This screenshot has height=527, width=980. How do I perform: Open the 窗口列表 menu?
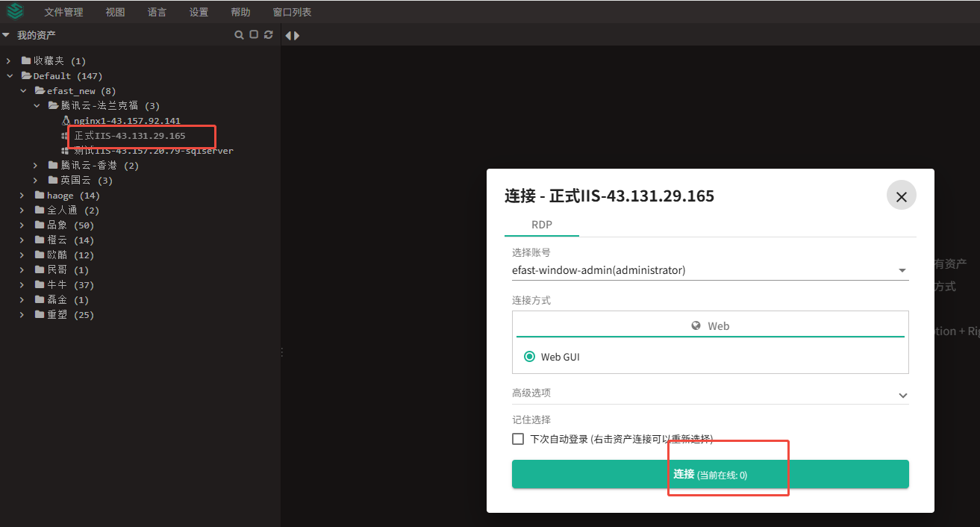click(x=292, y=12)
